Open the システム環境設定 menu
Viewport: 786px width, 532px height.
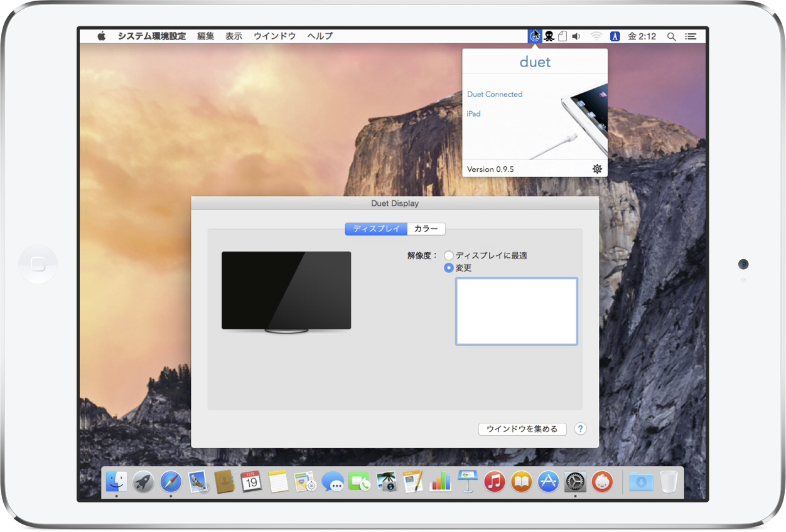[x=152, y=36]
